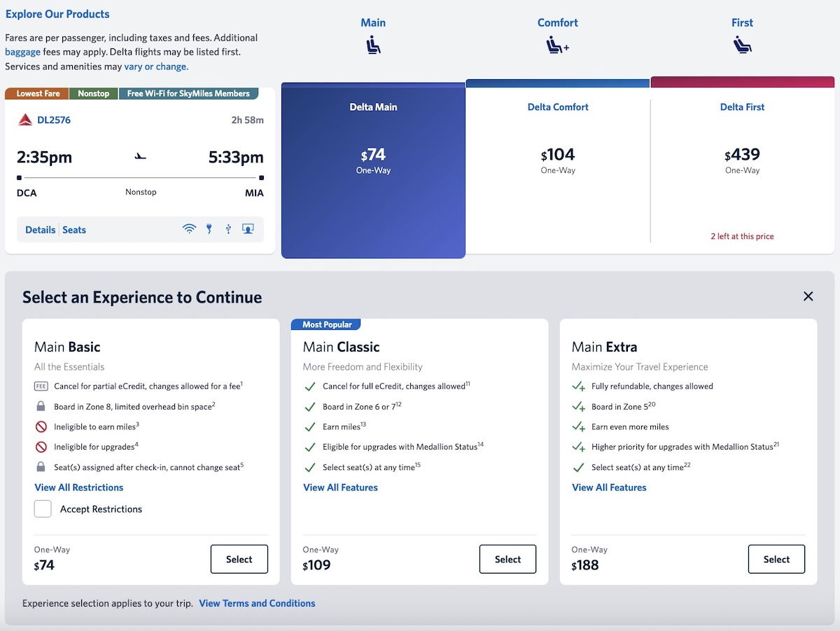
Task: Expand View All Features for Main Classic
Action: pyautogui.click(x=340, y=487)
